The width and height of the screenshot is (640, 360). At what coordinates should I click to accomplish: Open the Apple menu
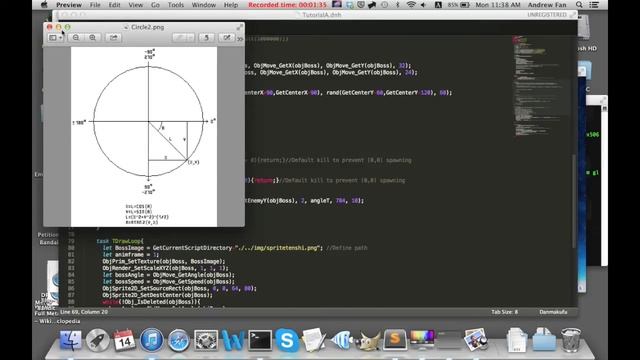(x=44, y=5)
